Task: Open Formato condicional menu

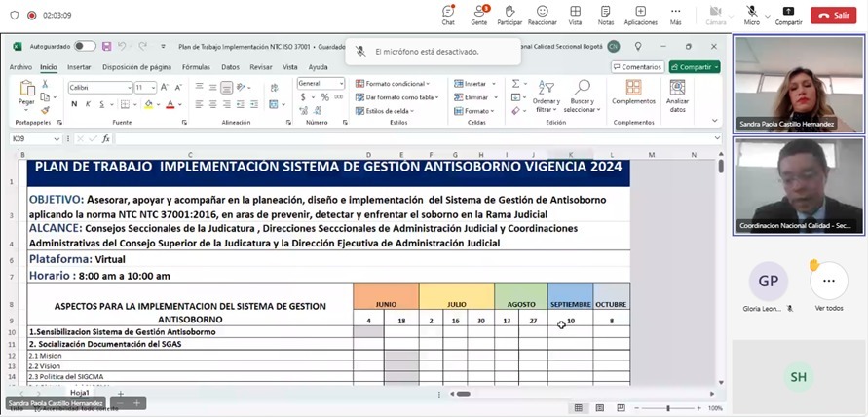Action: [x=393, y=84]
